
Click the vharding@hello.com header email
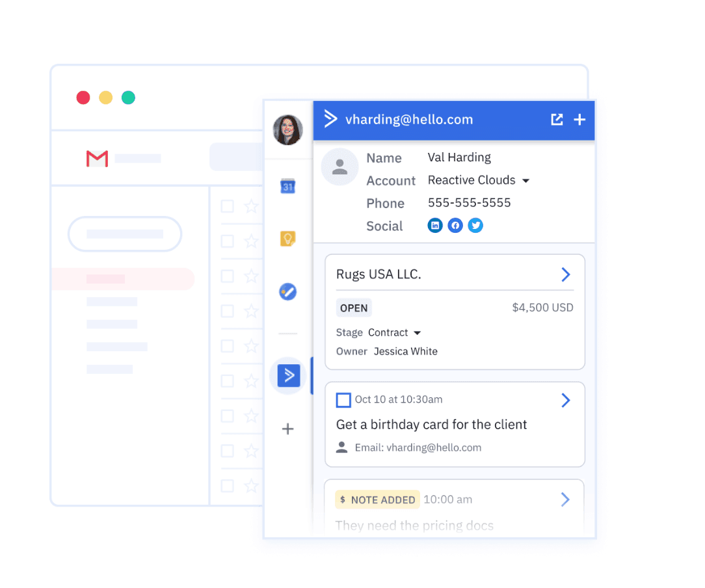click(x=409, y=120)
